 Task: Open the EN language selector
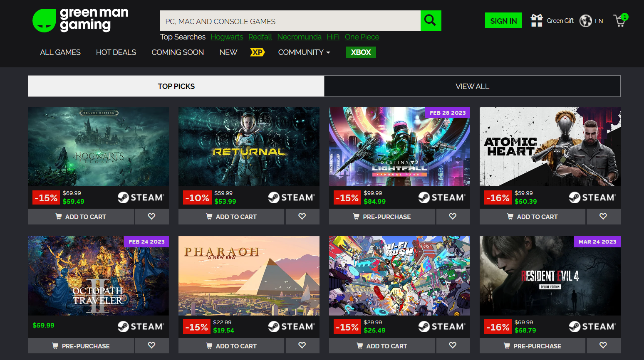click(x=599, y=21)
